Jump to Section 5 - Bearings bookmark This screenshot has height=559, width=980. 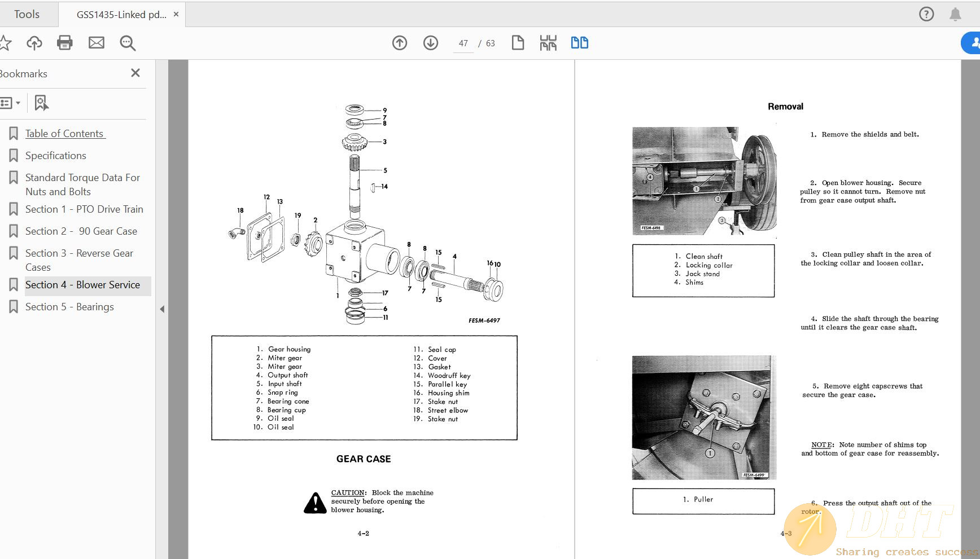click(x=69, y=307)
